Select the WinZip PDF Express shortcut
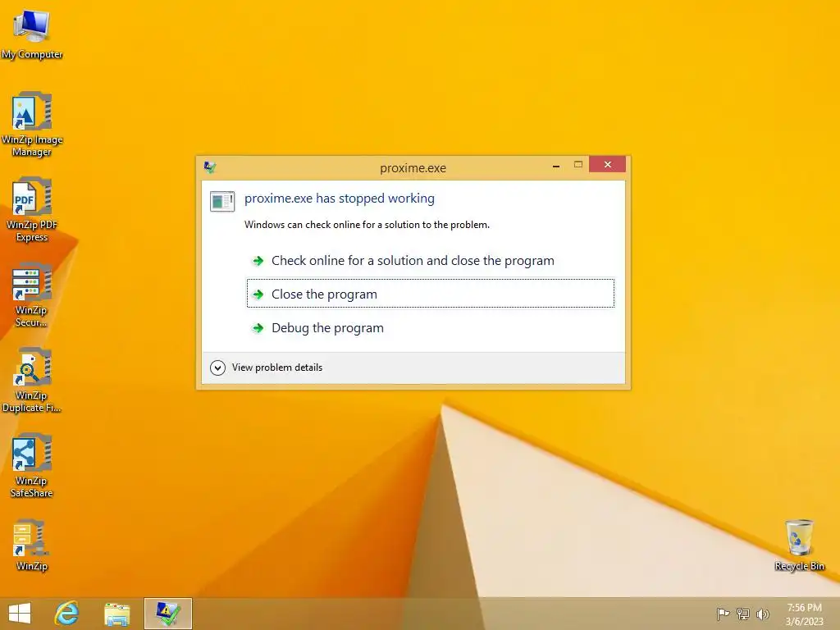840x630 pixels. coord(32,209)
